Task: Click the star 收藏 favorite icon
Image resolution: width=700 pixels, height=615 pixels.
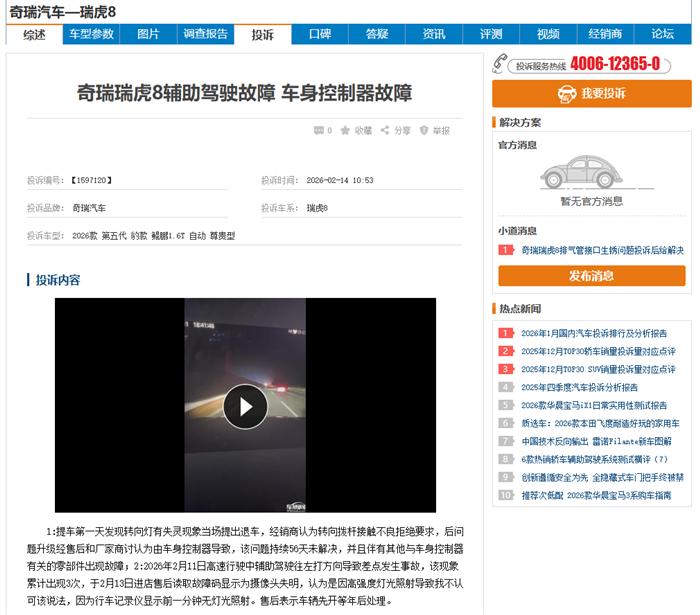Action: (346, 130)
